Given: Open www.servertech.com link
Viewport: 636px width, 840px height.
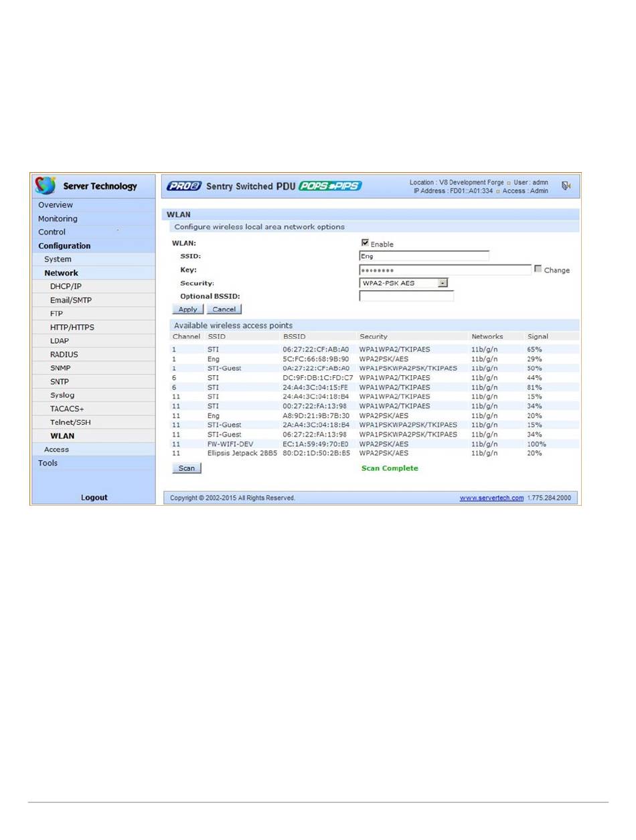Looking at the screenshot, I should pos(491,498).
